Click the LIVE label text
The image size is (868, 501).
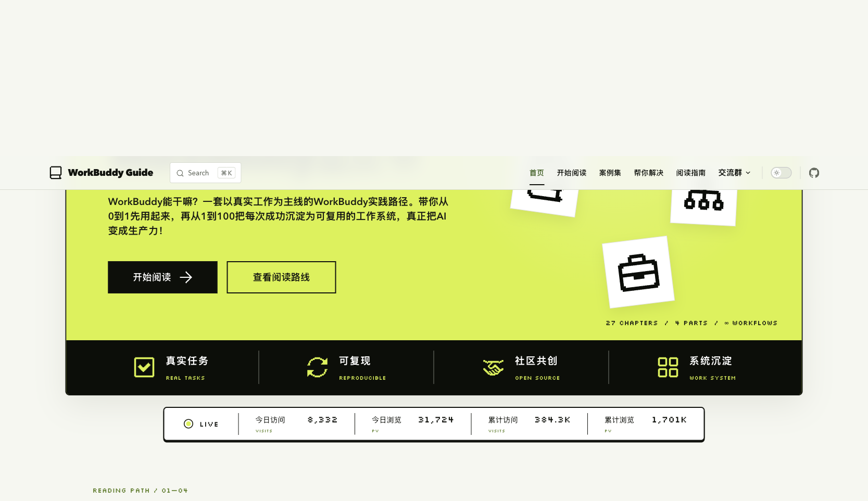tap(209, 425)
